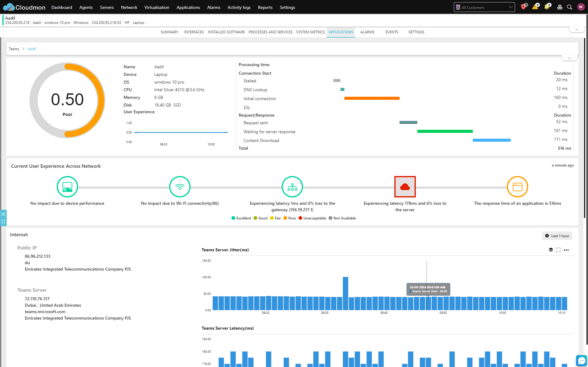Image resolution: width=588 pixels, height=367 pixels.
Task: Click the 0.50 Poor score gauge
Action: [67, 100]
